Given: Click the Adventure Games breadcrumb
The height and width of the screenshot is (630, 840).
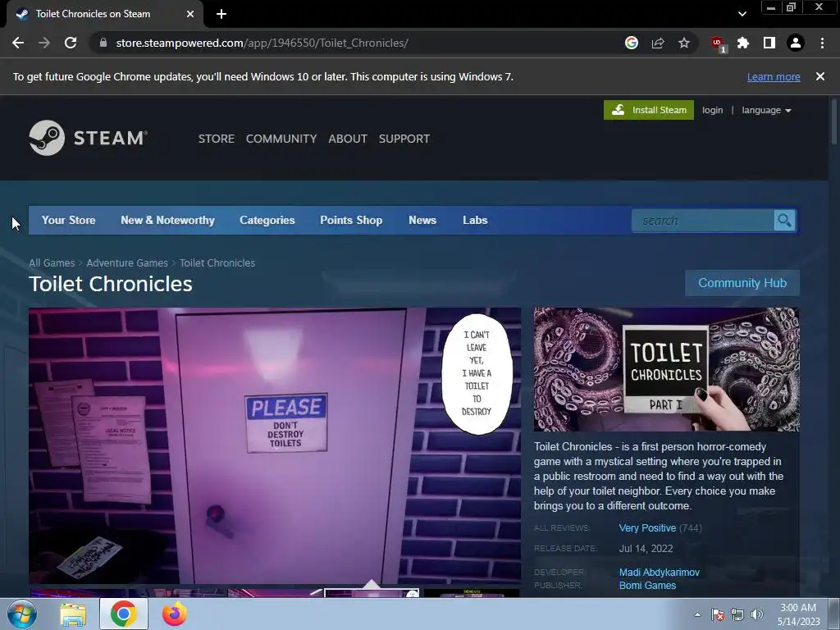Looking at the screenshot, I should click(127, 263).
